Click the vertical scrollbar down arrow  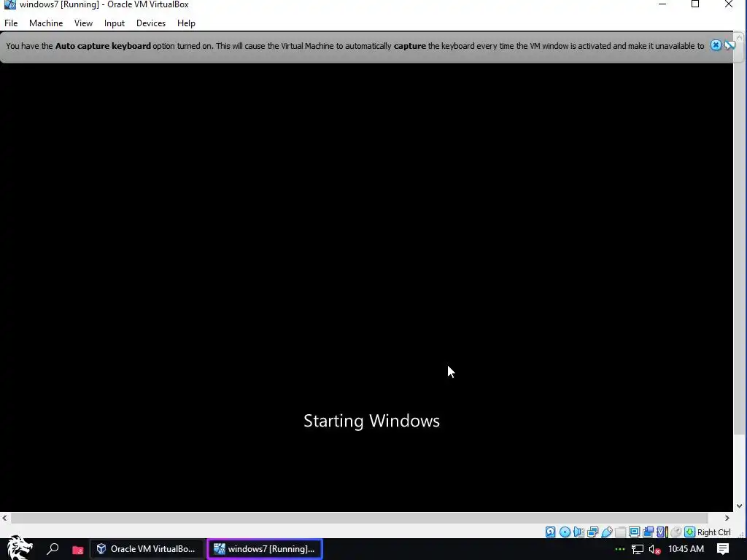[x=740, y=506]
